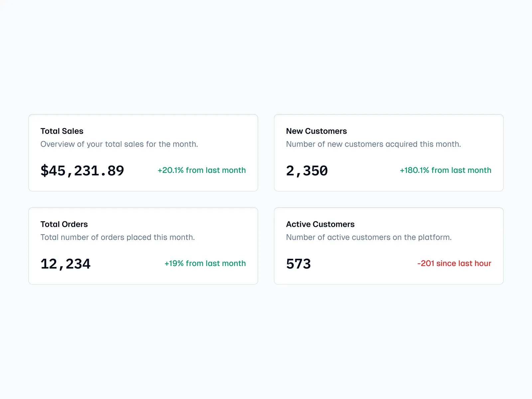The height and width of the screenshot is (399, 532).
Task: Click the Total Orders card title
Action: pos(64,224)
